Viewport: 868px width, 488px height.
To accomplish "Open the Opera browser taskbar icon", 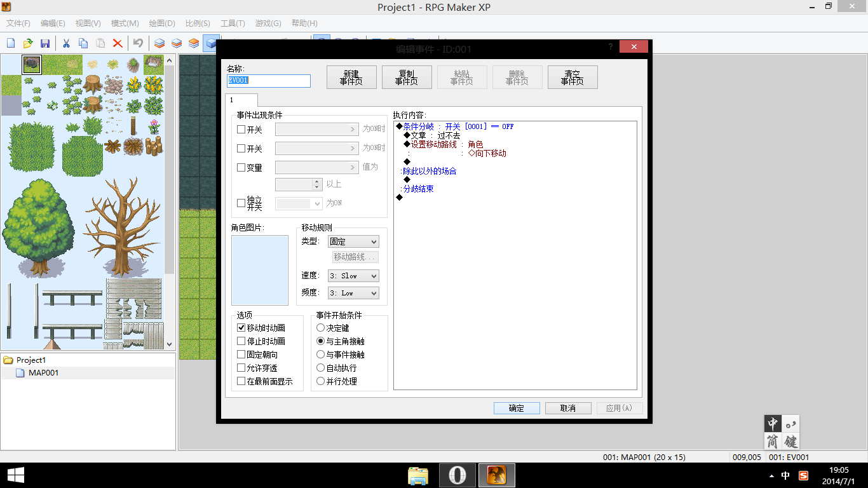I will pyautogui.click(x=458, y=475).
